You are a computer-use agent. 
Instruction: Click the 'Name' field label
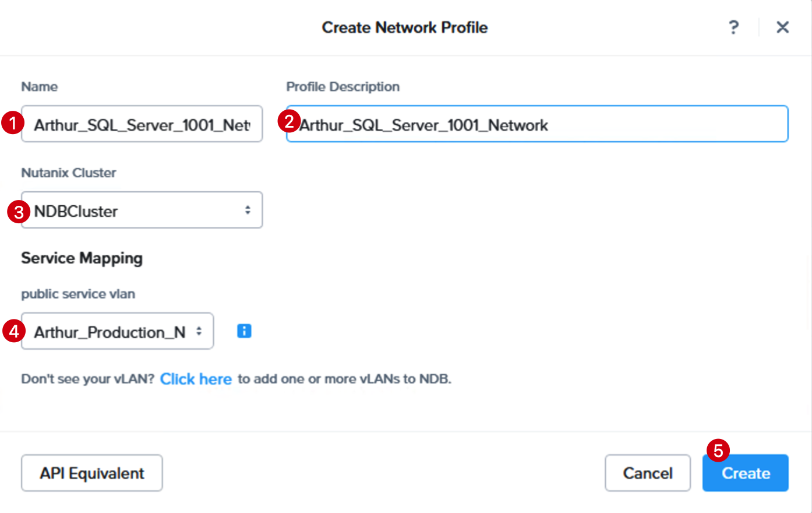coord(40,87)
